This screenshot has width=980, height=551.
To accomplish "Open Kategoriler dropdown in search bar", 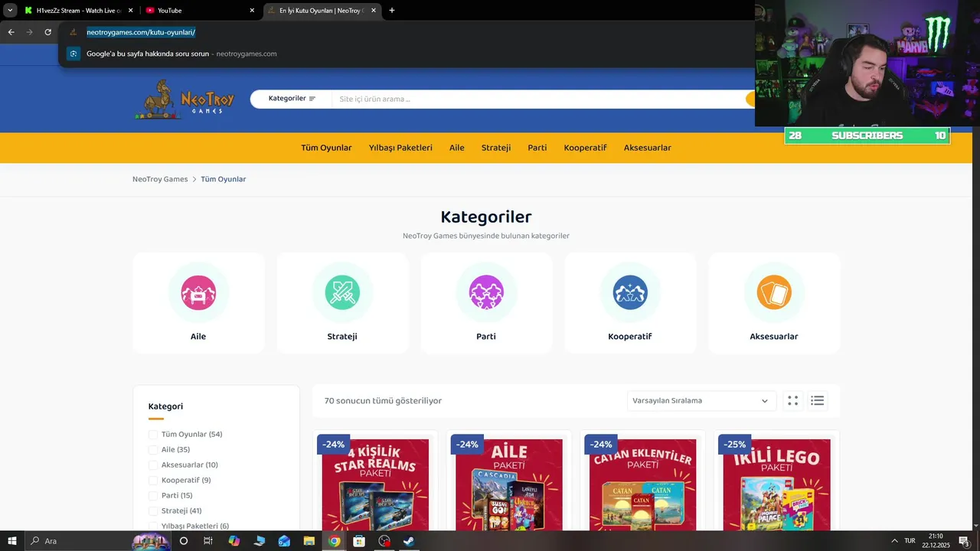I will (x=291, y=99).
